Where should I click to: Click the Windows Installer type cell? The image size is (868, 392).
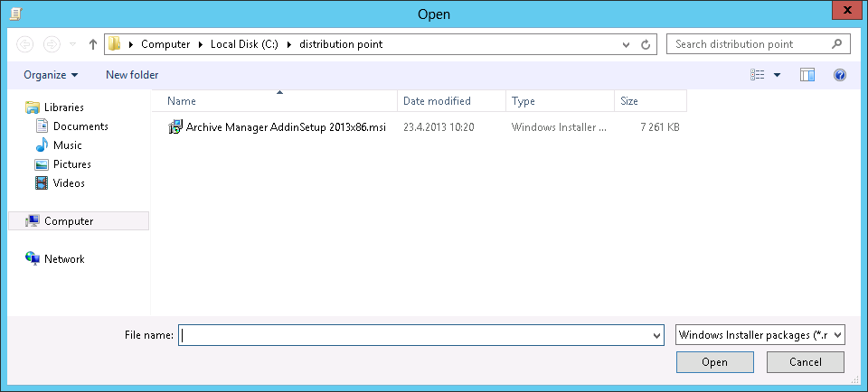(559, 127)
